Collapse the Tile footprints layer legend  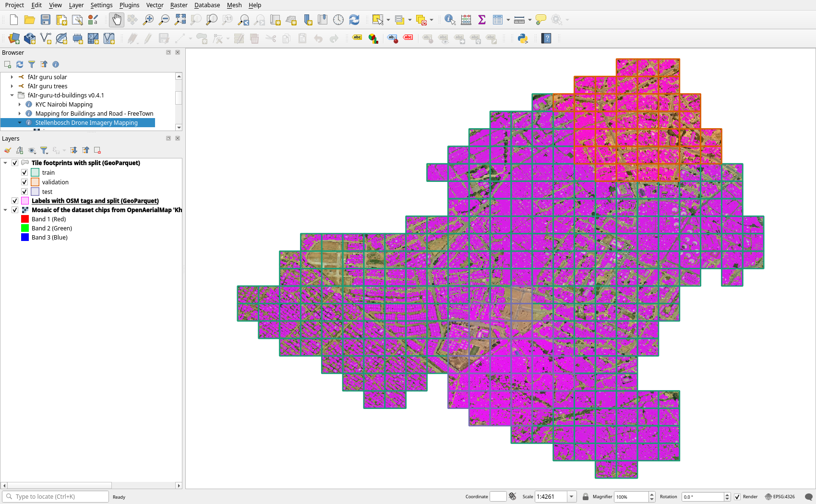tap(5, 163)
